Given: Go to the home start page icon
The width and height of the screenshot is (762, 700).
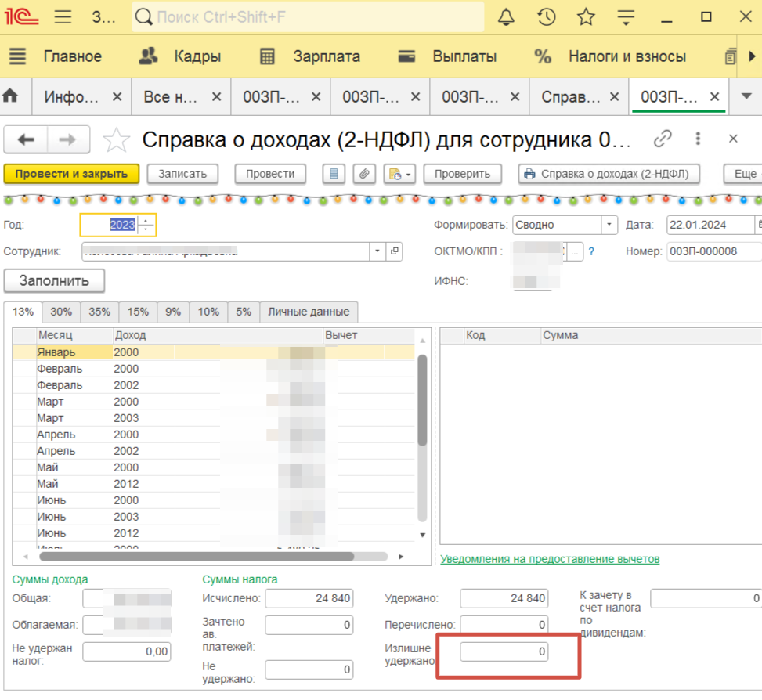Looking at the screenshot, I should point(10,96).
